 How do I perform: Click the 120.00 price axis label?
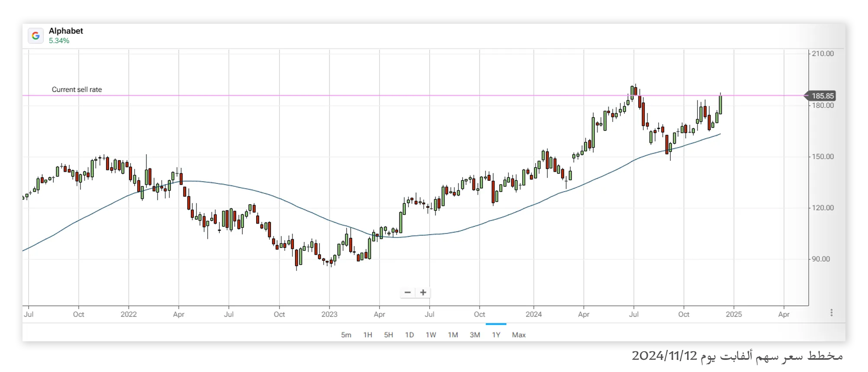coord(823,208)
